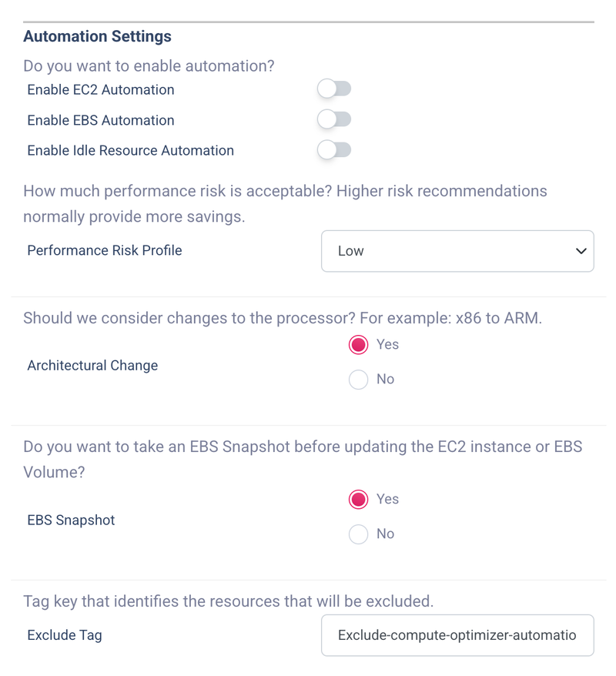Click the EC2 Automation toggle knob

[x=326, y=89]
